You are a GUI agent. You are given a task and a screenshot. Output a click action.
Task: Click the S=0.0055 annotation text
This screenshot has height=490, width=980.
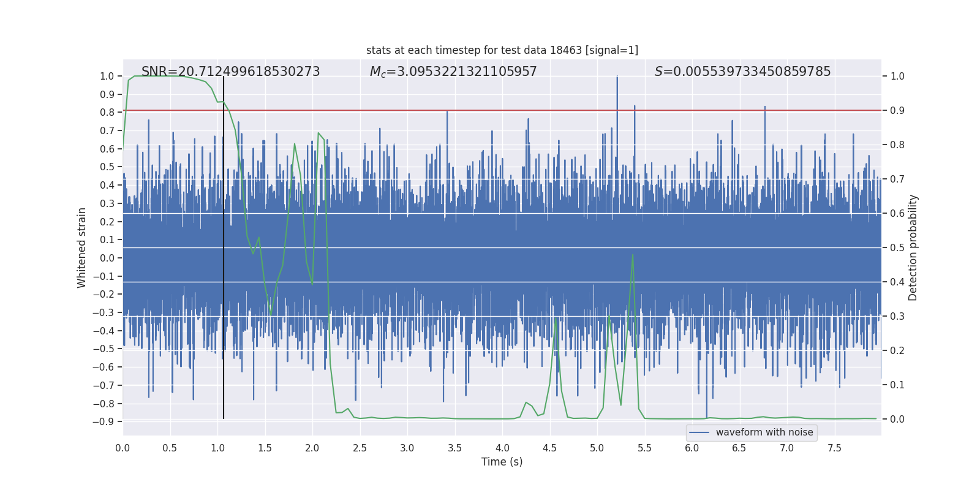point(742,72)
